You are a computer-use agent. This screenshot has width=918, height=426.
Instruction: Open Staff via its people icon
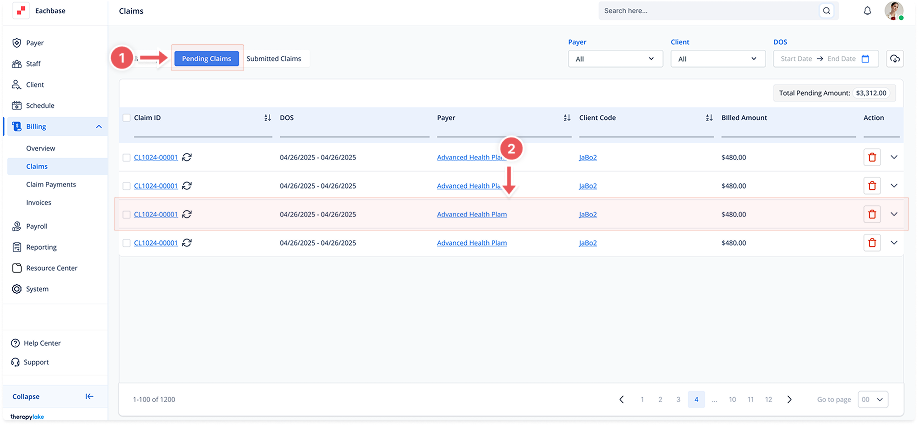[17, 64]
